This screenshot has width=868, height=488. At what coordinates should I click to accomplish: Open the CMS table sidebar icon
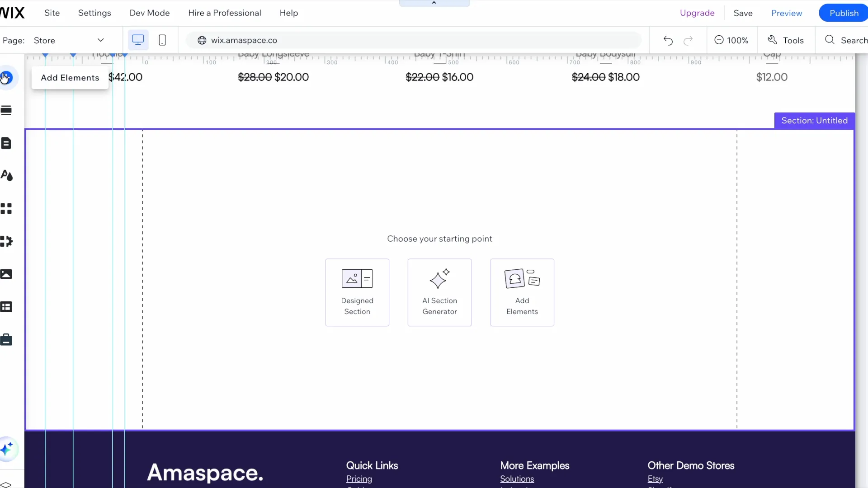pyautogui.click(x=6, y=307)
